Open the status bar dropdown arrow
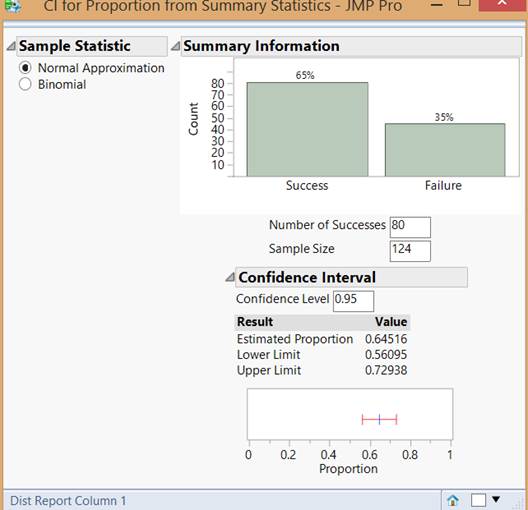The image size is (528, 510). [x=496, y=499]
